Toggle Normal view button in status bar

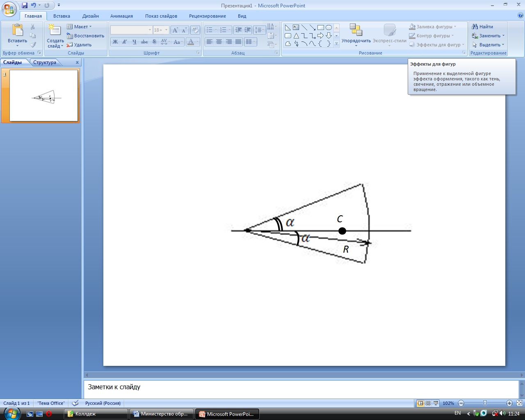tap(420, 403)
